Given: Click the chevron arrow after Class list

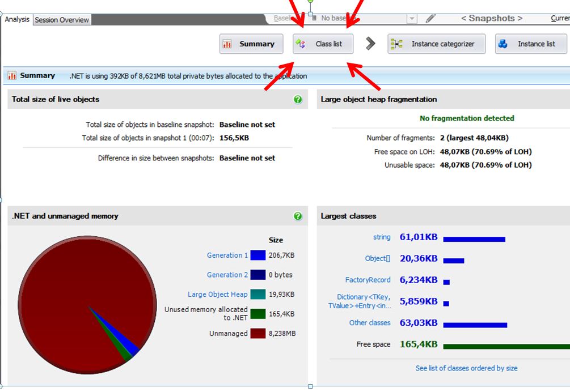Looking at the screenshot, I should coord(370,44).
